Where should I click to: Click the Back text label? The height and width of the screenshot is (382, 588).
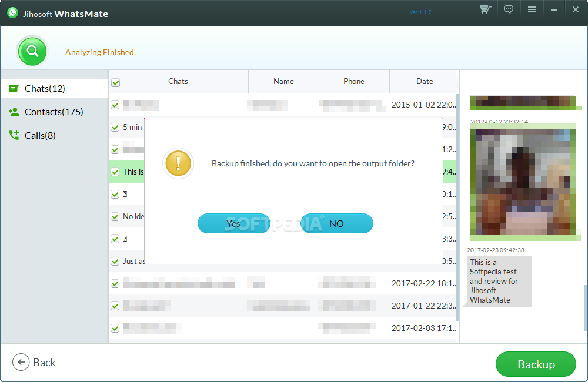(x=44, y=363)
